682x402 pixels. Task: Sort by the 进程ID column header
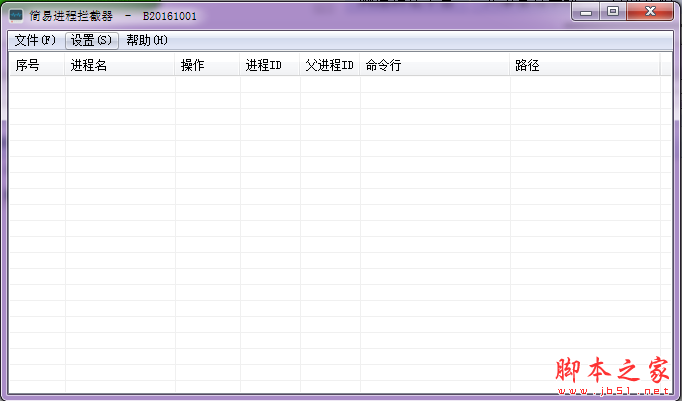[270, 65]
